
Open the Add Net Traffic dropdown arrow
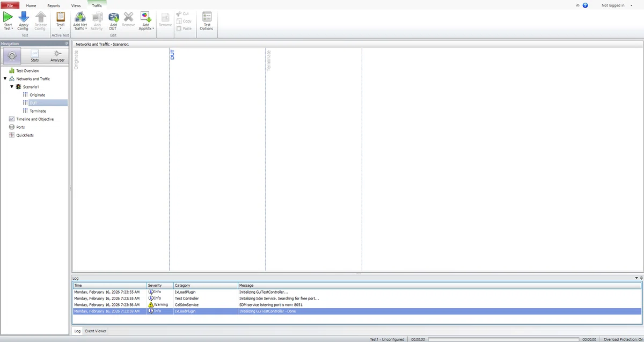(x=86, y=28)
